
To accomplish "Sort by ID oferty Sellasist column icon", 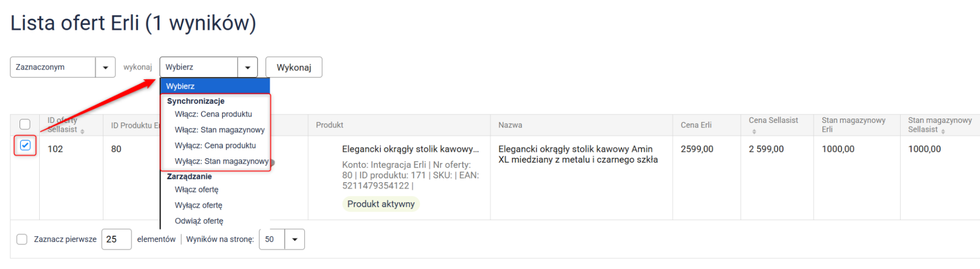I will [x=82, y=131].
